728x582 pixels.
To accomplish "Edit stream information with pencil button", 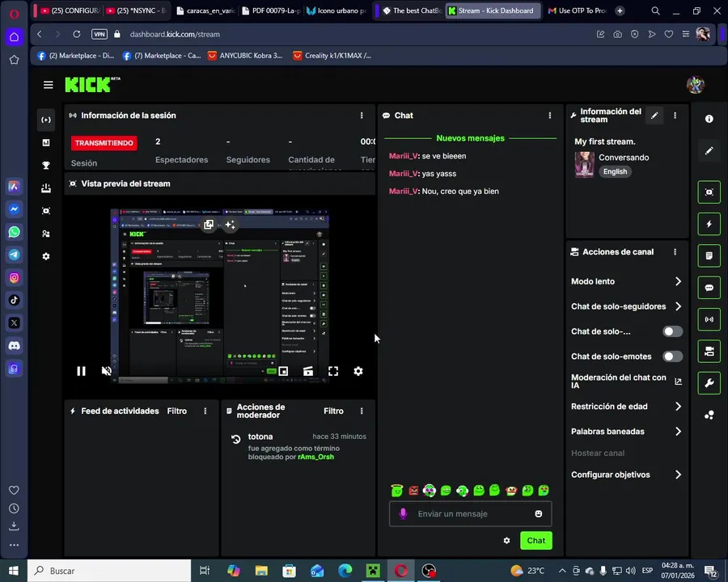I will pyautogui.click(x=654, y=116).
